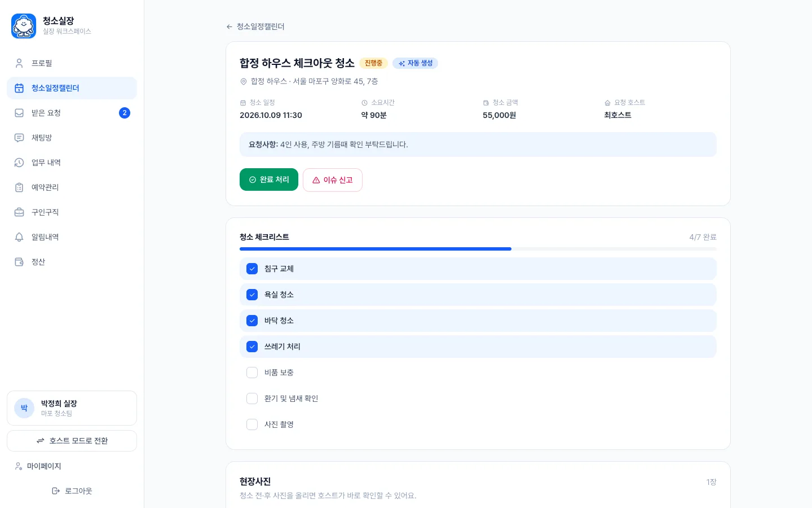
Task: Open 프로필 from the sidebar
Action: click(x=72, y=63)
